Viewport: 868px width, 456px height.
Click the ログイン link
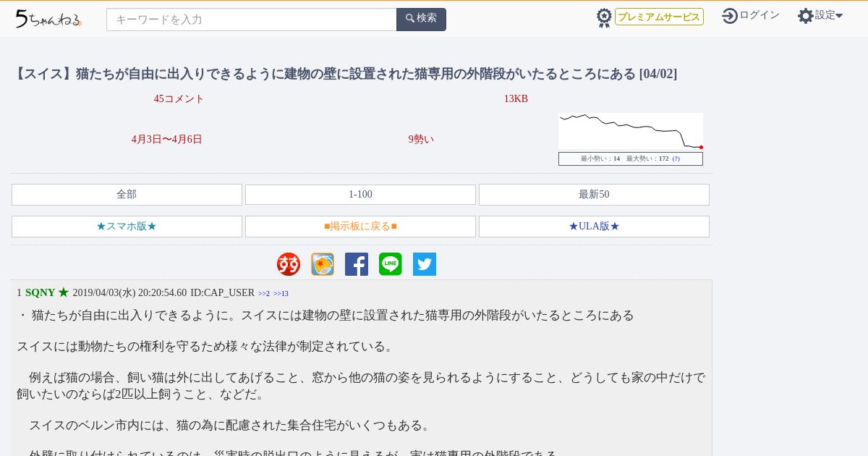[759, 15]
